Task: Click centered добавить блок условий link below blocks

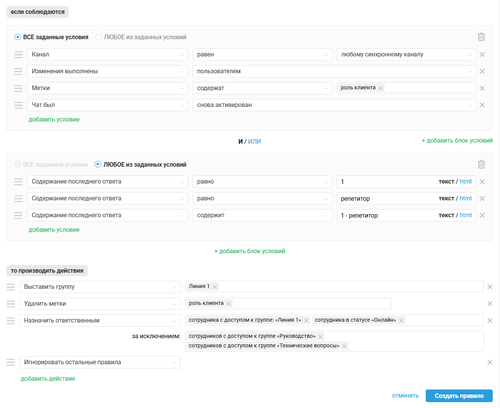Action: point(250,251)
